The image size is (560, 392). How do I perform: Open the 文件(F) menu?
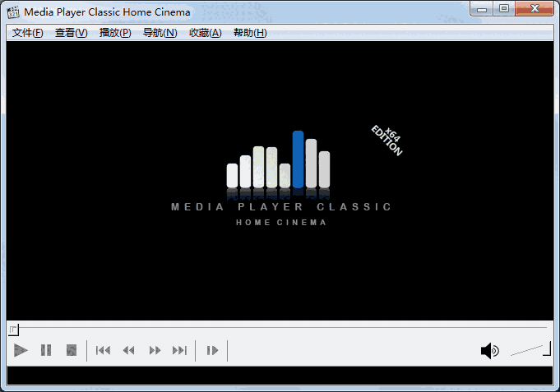pyautogui.click(x=27, y=33)
